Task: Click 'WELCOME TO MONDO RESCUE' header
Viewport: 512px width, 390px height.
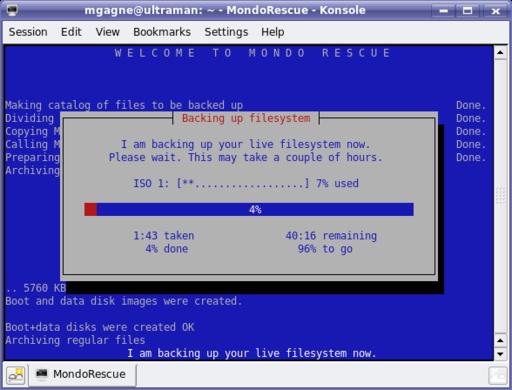Action: click(252, 53)
